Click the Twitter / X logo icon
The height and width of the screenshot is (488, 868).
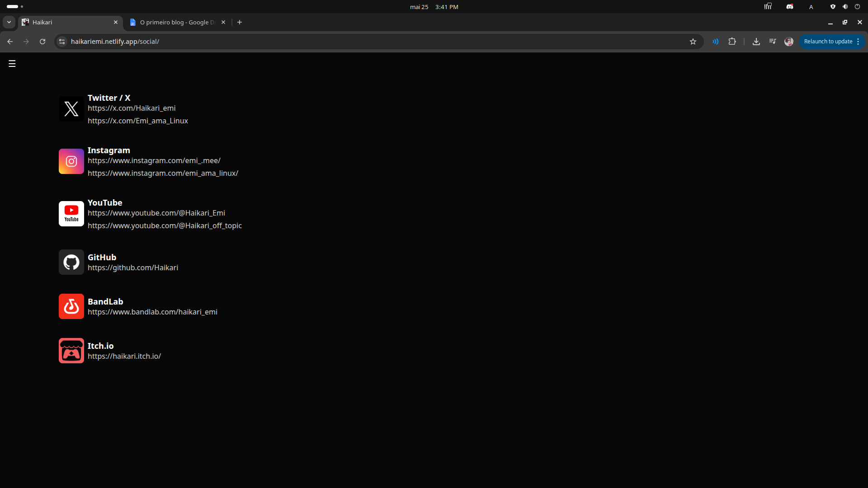tap(71, 109)
